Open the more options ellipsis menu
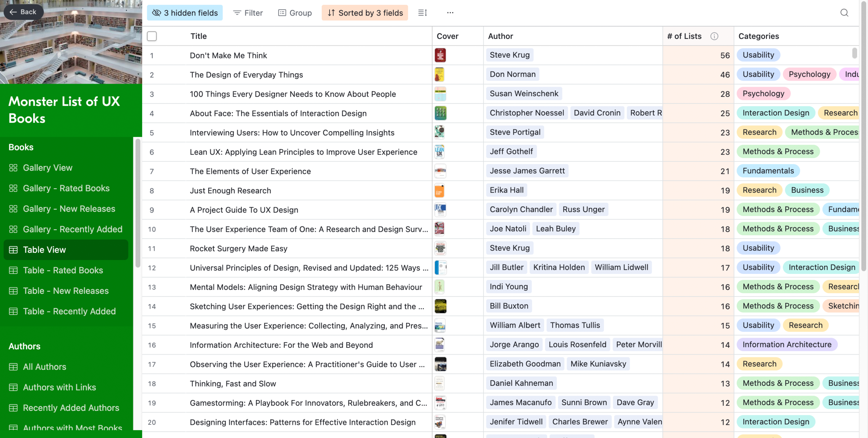 coord(450,13)
